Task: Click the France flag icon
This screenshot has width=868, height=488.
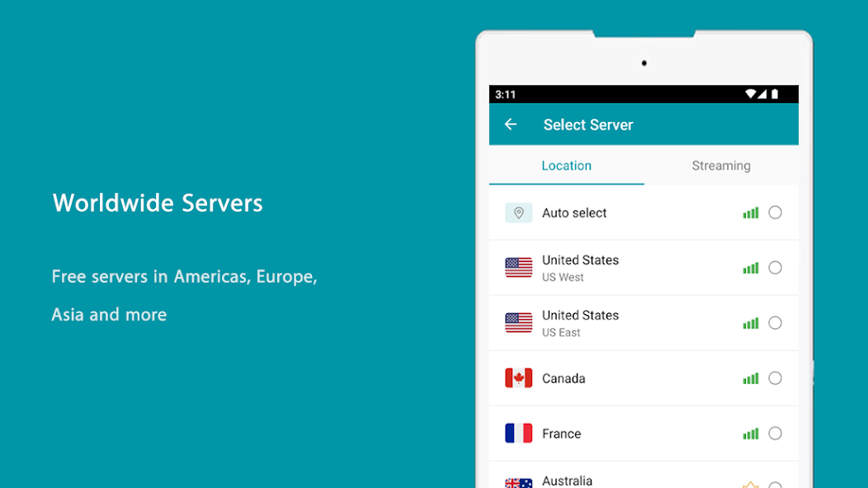Action: 518,433
